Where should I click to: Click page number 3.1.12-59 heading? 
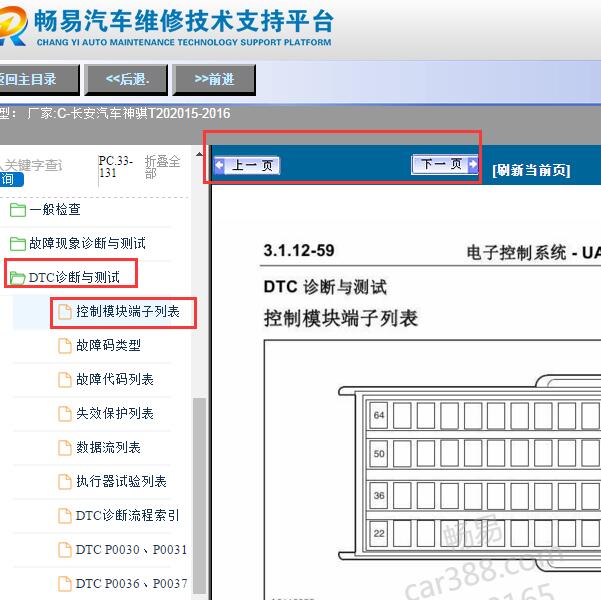[299, 251]
